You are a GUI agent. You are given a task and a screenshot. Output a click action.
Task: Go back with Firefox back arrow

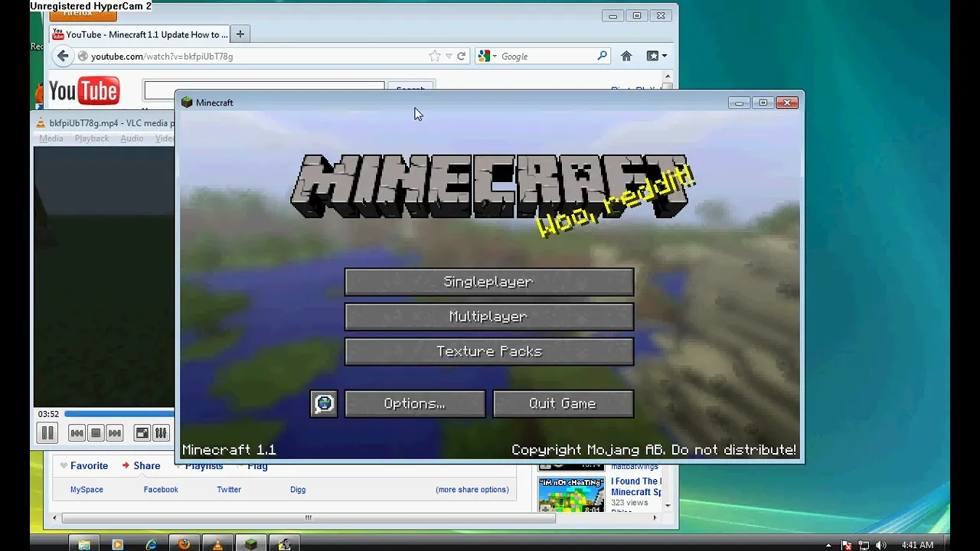63,56
